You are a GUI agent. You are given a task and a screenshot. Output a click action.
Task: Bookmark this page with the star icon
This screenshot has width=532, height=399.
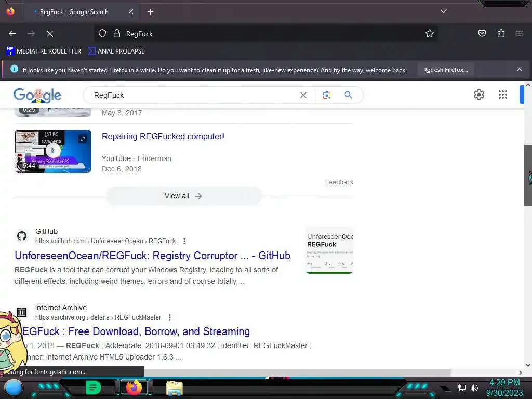(x=430, y=34)
